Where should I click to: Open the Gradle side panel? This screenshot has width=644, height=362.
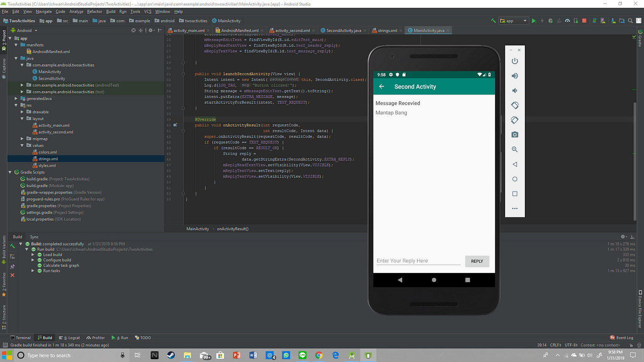point(640,38)
